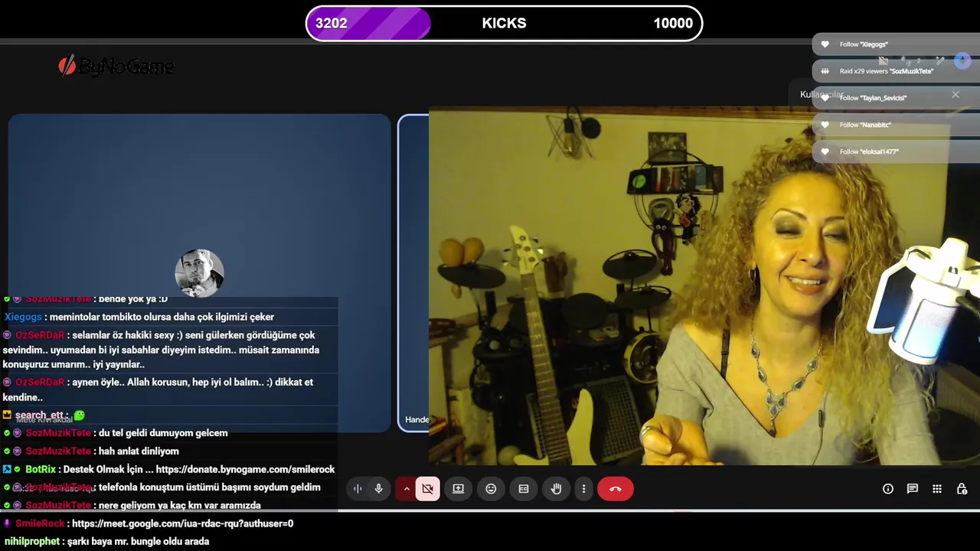Click SozMuzikTete message "nere geliyom ya"

[180, 505]
